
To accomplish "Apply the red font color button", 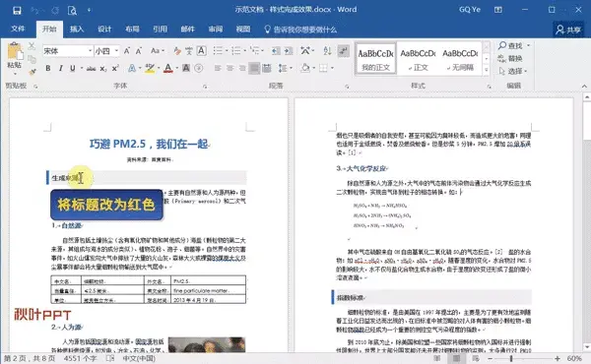I will pos(168,68).
